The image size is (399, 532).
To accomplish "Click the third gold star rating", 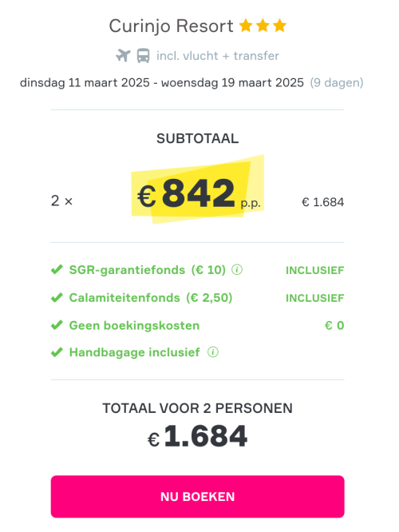I will click(x=279, y=26).
